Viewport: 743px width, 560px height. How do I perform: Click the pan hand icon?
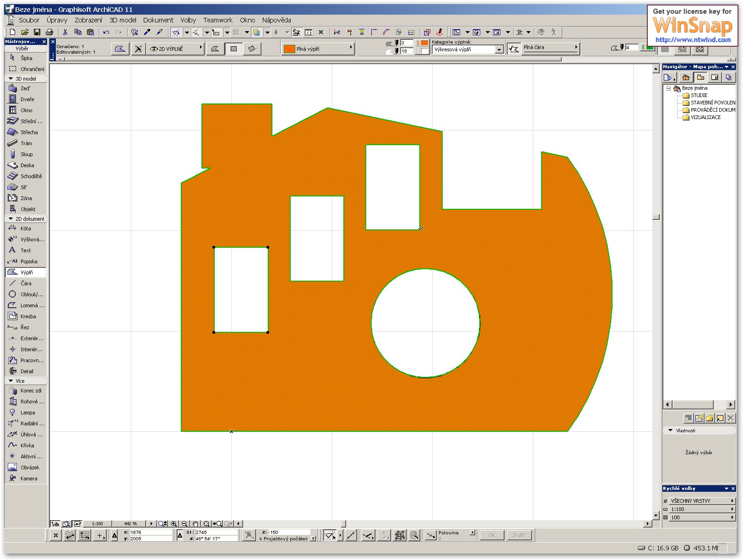click(195, 523)
